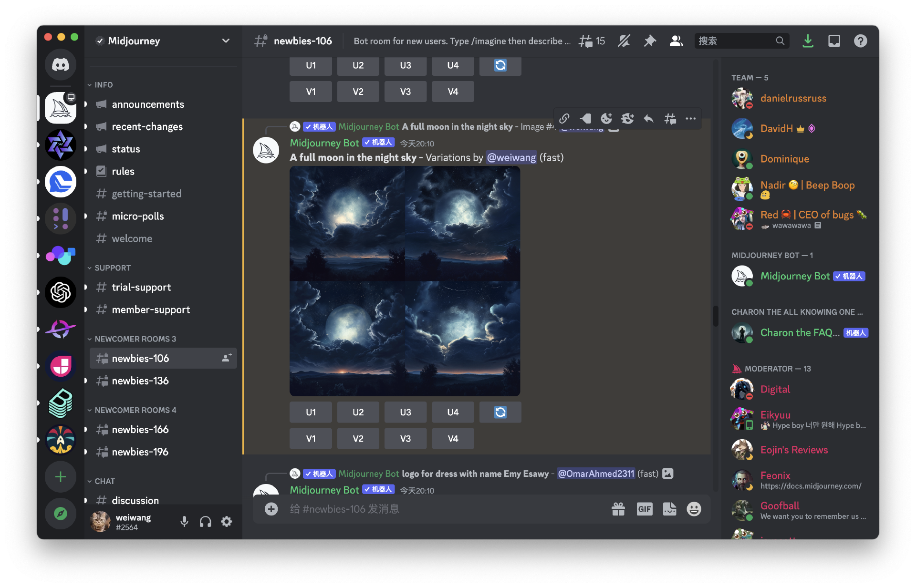Open the Inbox icon in header

834,41
